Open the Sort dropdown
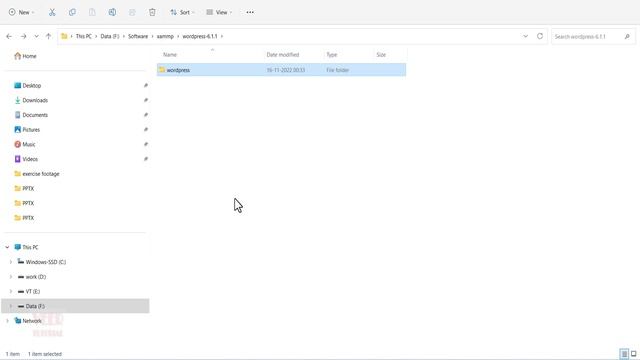The image size is (640, 360). [x=182, y=12]
